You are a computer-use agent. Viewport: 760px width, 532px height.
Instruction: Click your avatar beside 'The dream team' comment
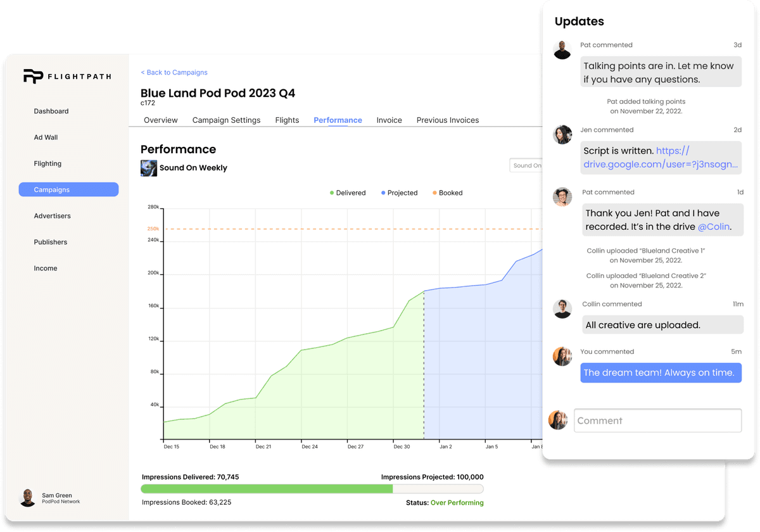pos(562,356)
